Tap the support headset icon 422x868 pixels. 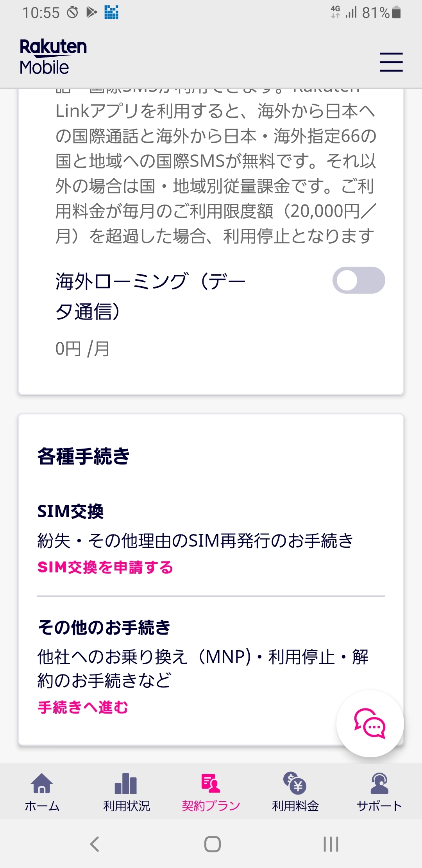pyautogui.click(x=379, y=783)
